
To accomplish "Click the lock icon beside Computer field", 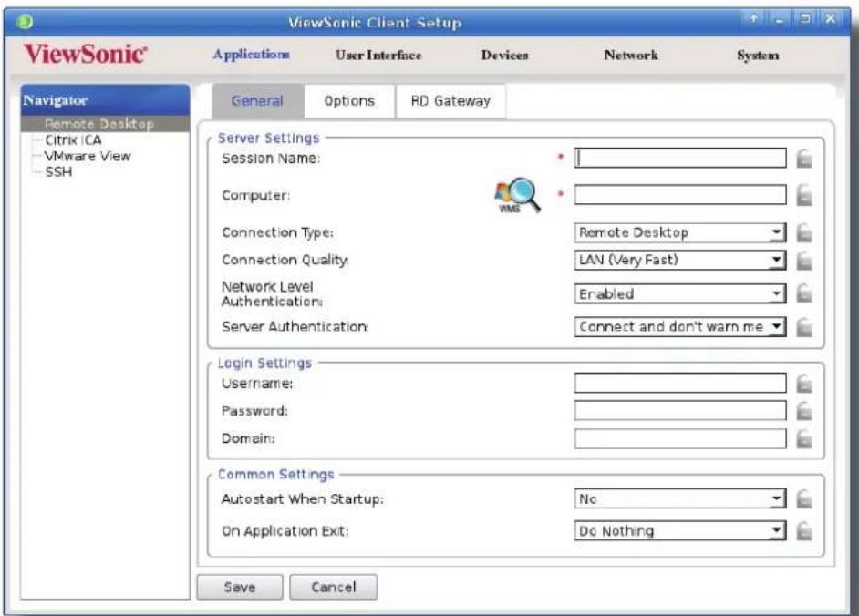I will point(803,196).
